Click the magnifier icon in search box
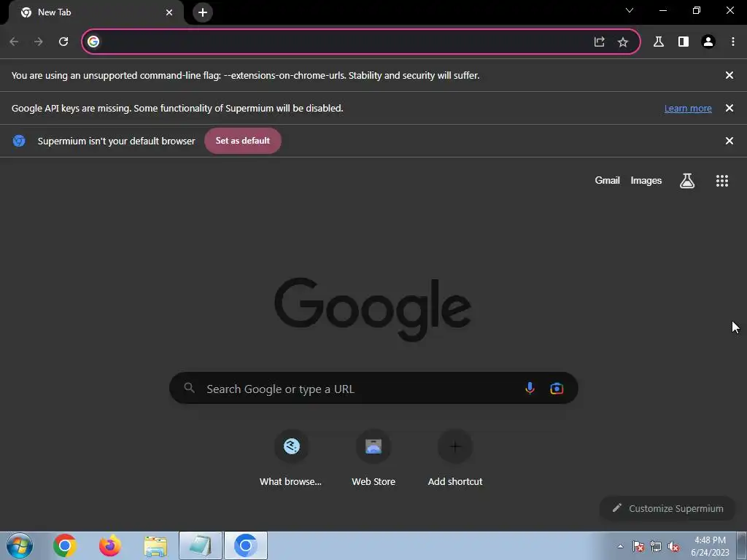Image resolution: width=747 pixels, height=560 pixels. point(190,388)
